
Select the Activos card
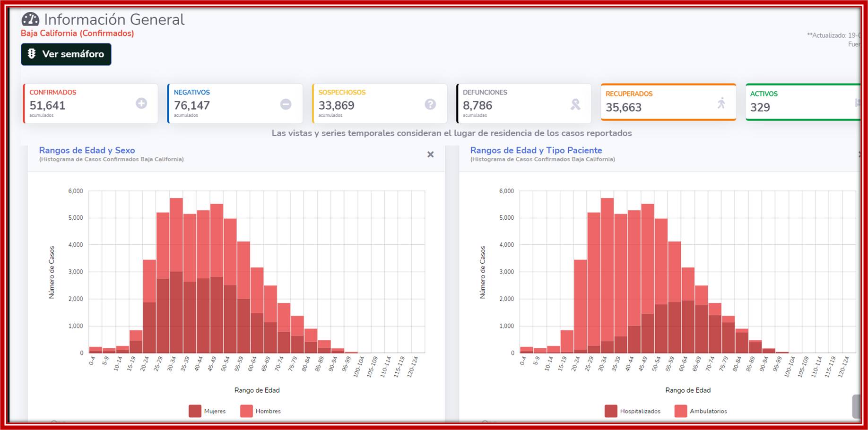click(803, 102)
